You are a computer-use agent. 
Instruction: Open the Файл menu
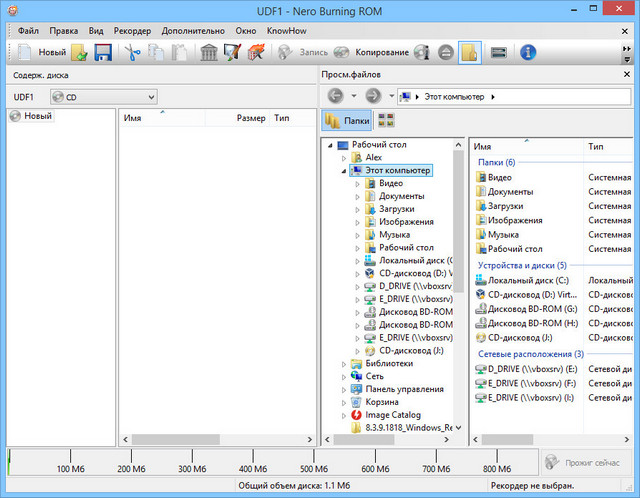[29, 31]
